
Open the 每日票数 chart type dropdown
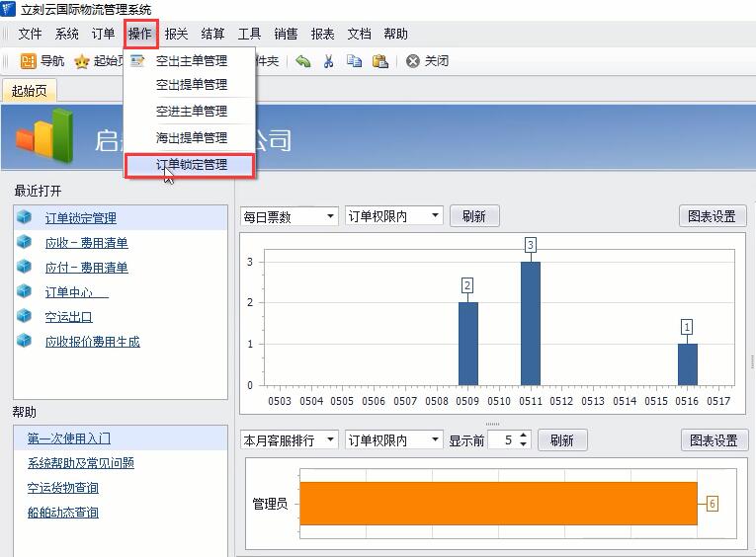pos(289,217)
